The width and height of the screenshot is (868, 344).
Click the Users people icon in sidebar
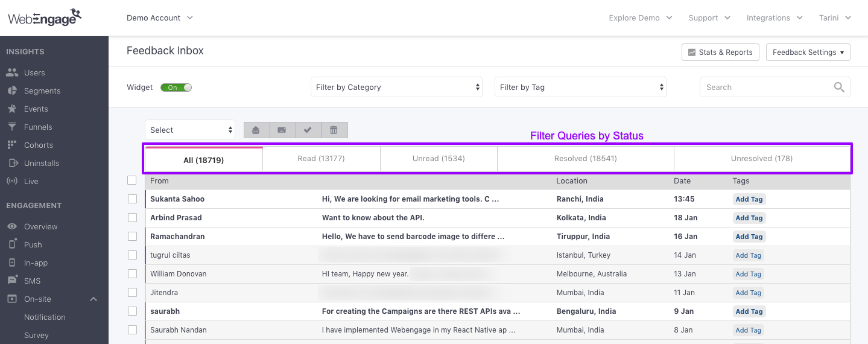click(x=12, y=72)
